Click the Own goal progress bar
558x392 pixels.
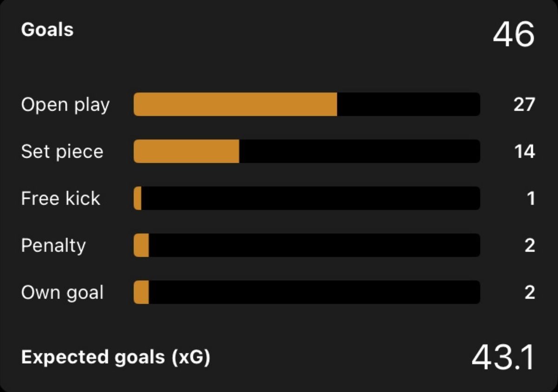coord(307,292)
